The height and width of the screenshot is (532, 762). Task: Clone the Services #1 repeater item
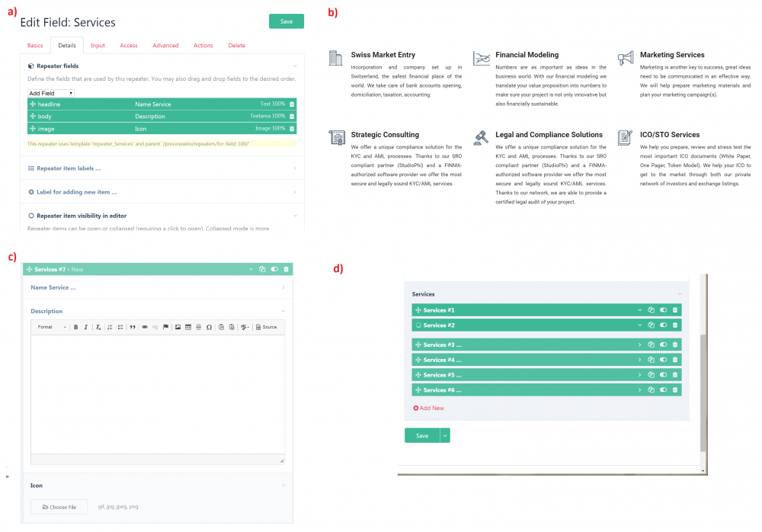pyautogui.click(x=652, y=309)
